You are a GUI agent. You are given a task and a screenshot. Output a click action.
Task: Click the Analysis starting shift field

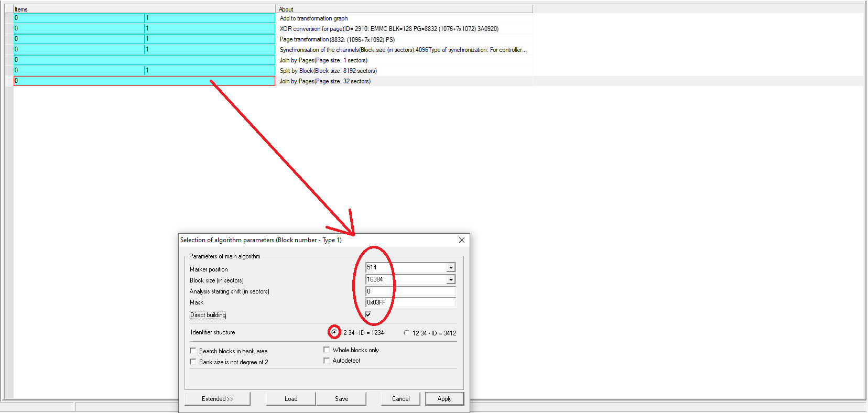(x=410, y=291)
